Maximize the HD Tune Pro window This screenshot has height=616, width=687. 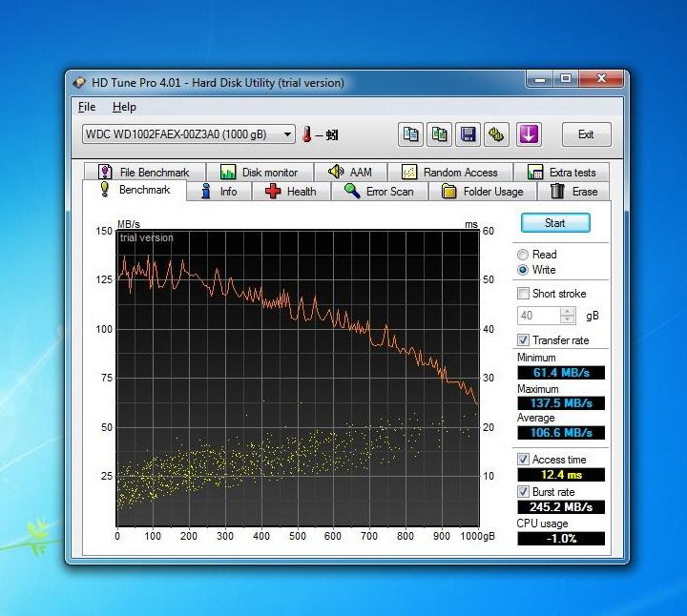[566, 79]
